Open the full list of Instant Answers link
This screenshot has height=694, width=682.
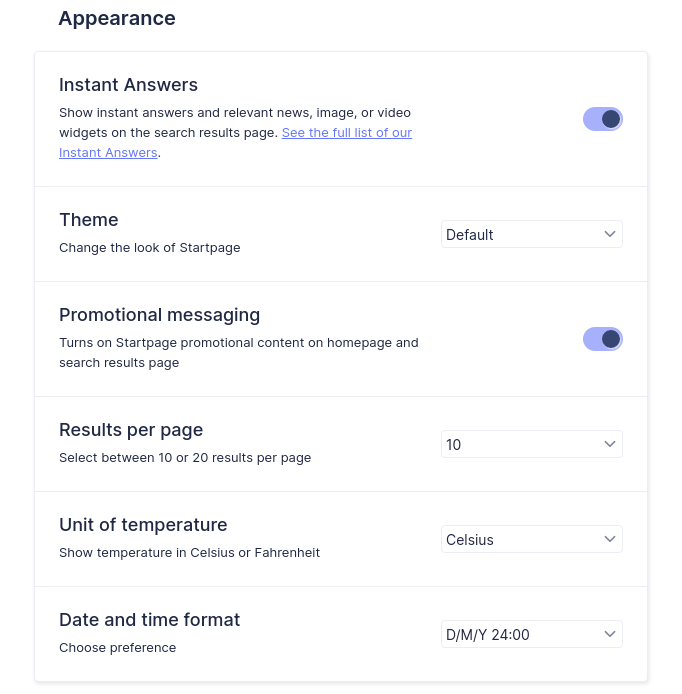coord(347,133)
